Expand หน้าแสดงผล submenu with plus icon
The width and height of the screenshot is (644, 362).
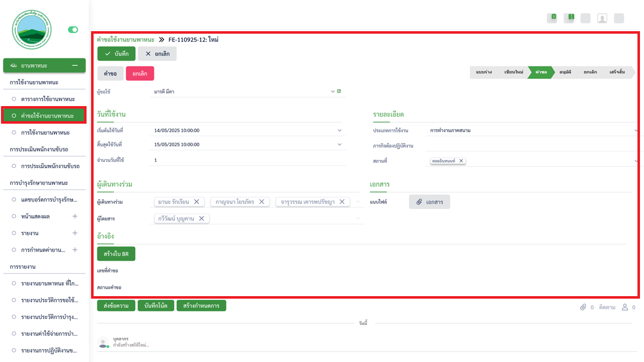pos(75,216)
